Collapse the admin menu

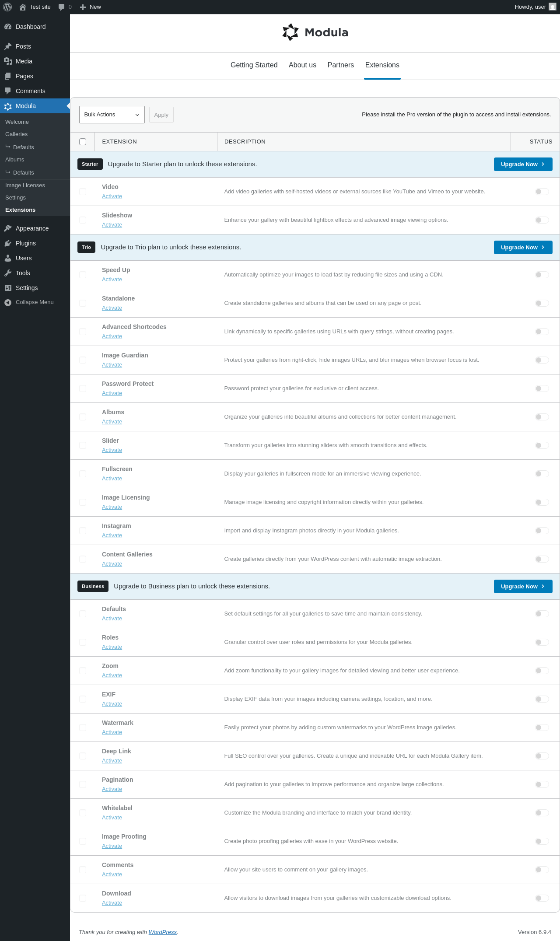tap(35, 302)
